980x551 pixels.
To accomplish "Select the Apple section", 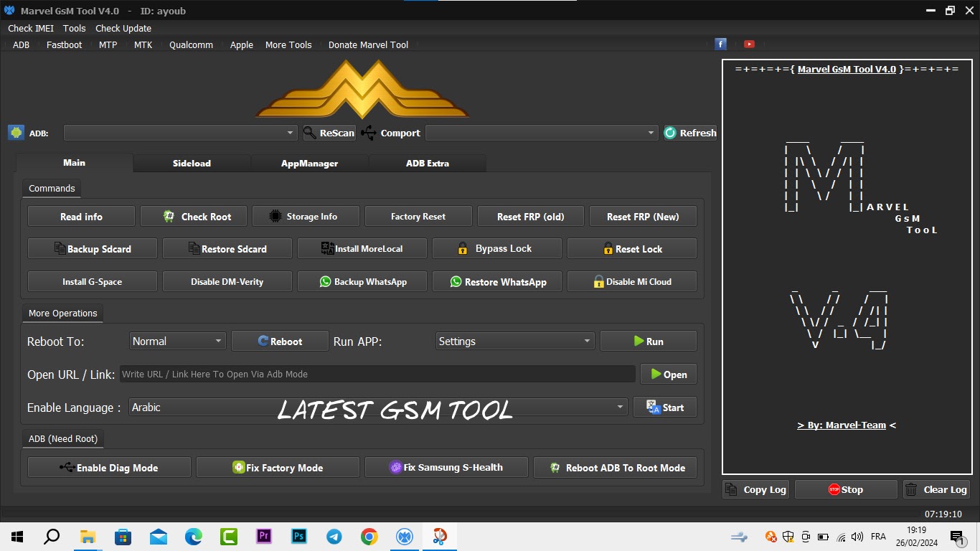I will coord(242,44).
